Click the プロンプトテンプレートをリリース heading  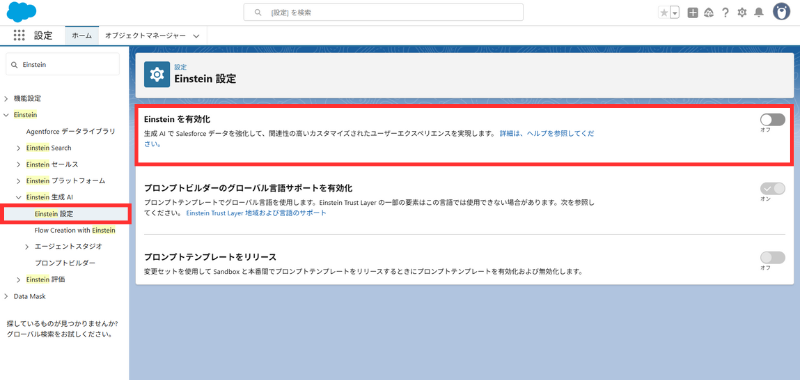point(210,256)
